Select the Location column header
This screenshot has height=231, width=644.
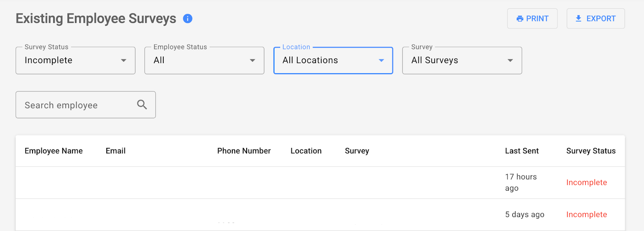pyautogui.click(x=306, y=151)
